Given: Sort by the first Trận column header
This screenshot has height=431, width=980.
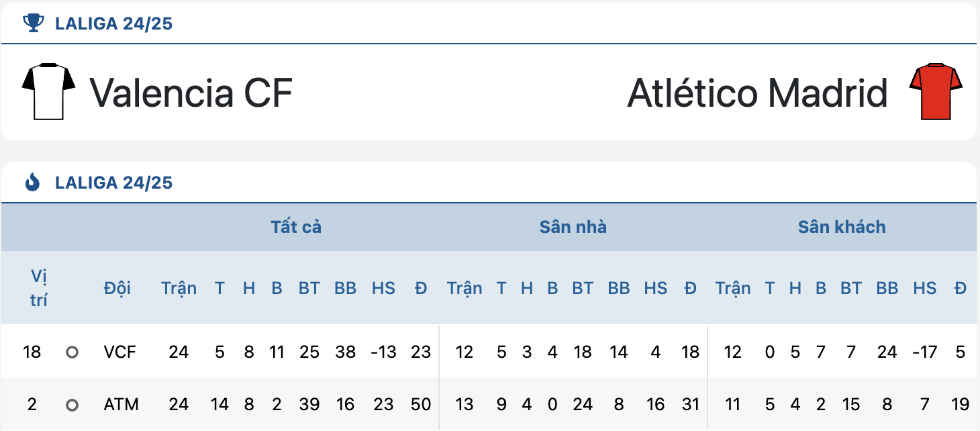Looking at the screenshot, I should pyautogui.click(x=179, y=288).
